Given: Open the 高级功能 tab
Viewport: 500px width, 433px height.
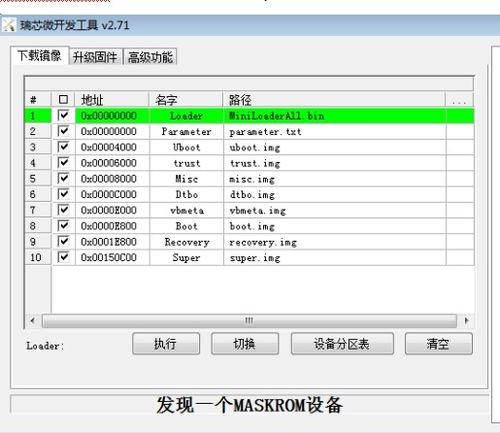Looking at the screenshot, I should pos(150,57).
